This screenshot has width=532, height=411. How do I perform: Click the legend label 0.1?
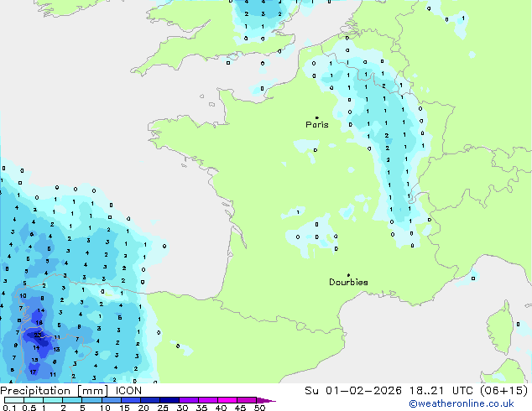coord(9,408)
